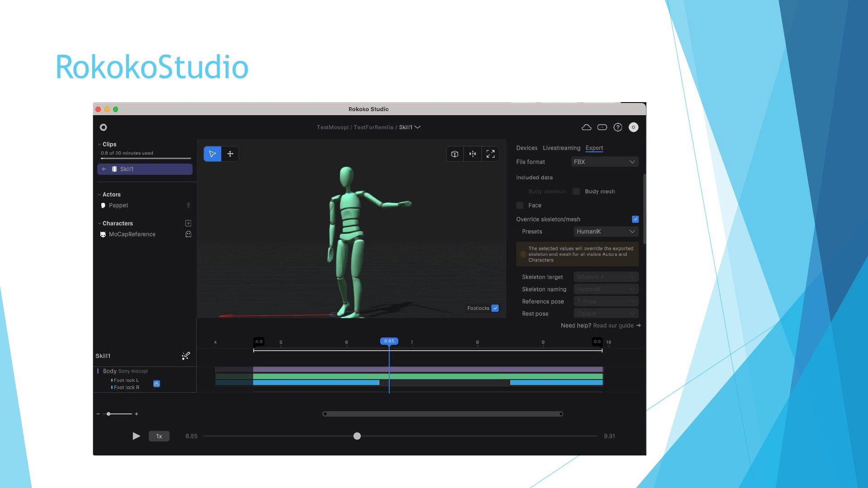Click the feedback chat bubble icon
This screenshot has height=488, width=868.
tap(602, 127)
